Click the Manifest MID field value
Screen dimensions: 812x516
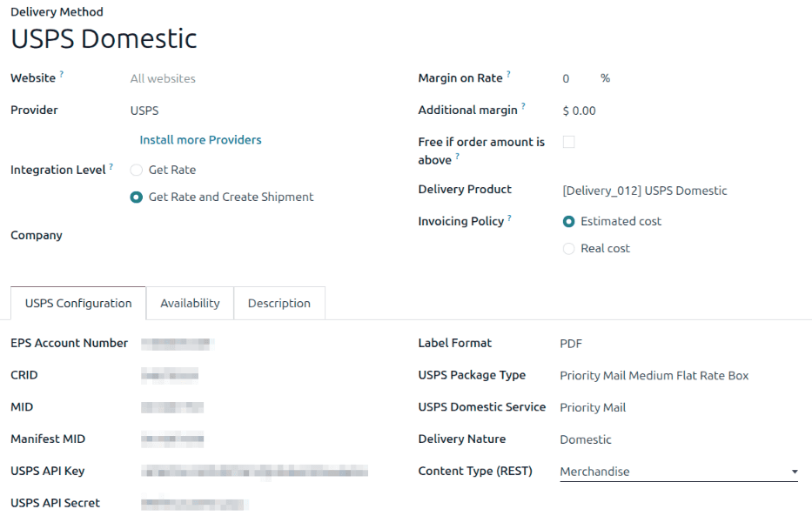[x=172, y=440]
